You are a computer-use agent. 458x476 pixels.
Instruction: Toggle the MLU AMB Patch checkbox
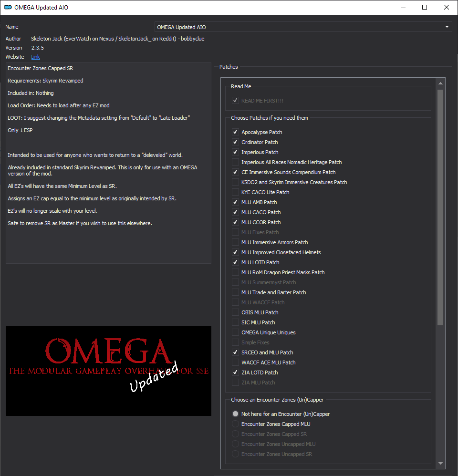(x=235, y=202)
